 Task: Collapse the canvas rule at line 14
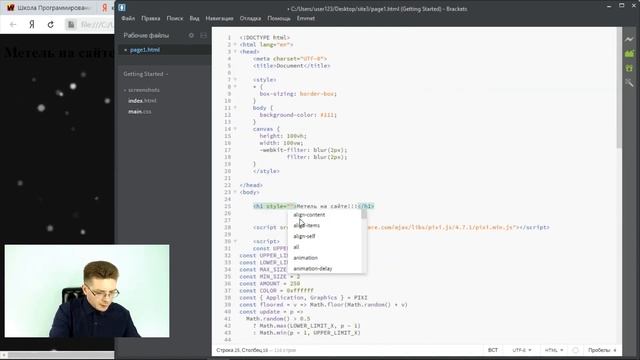point(235,129)
